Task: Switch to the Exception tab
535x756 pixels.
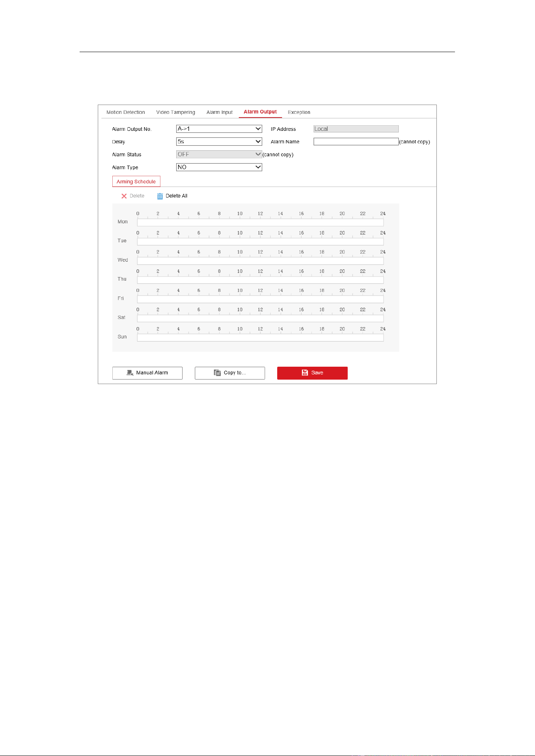Action: pyautogui.click(x=299, y=112)
